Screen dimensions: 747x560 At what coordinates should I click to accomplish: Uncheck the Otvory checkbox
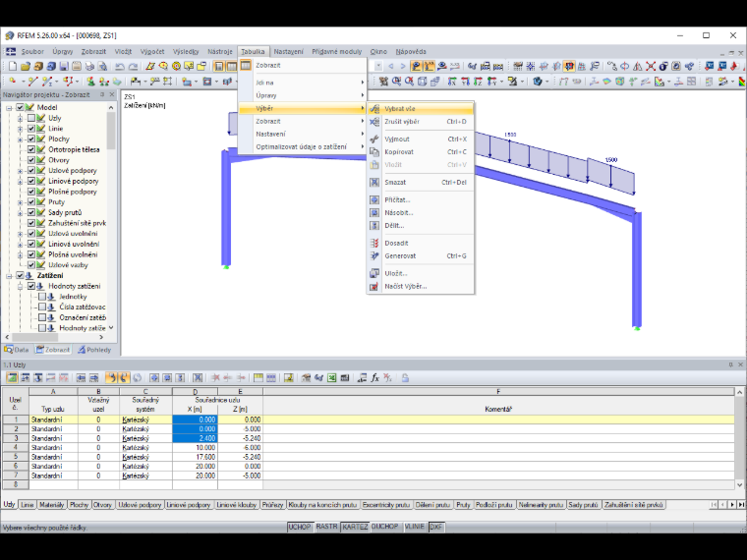31,160
